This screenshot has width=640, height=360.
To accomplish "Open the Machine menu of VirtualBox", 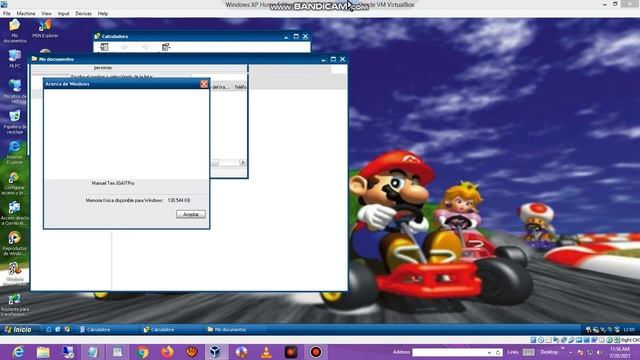I will tap(26, 13).
